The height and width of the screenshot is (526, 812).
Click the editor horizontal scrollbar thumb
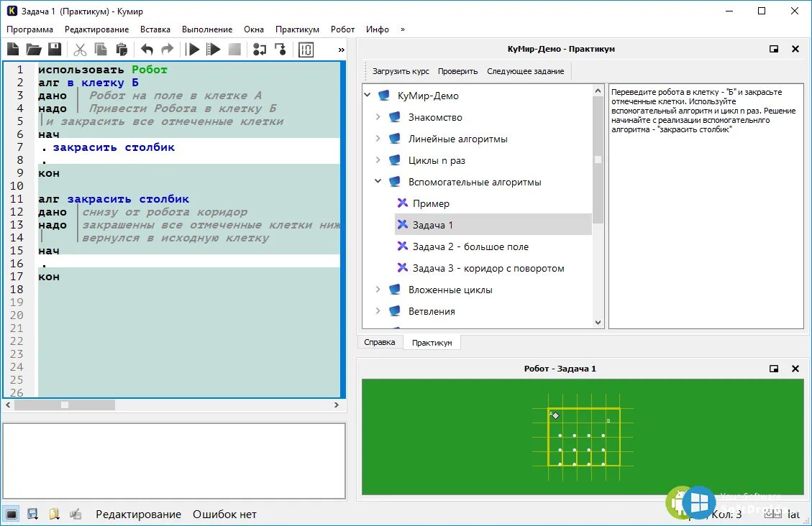65,405
